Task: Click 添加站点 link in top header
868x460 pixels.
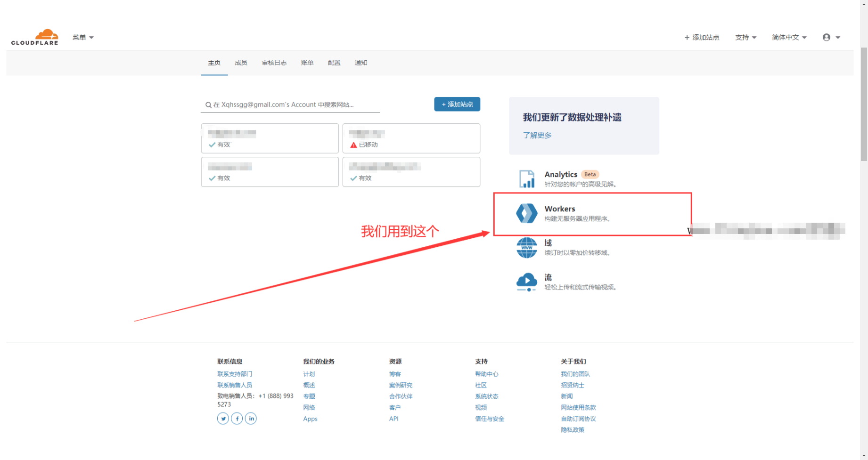Action: click(x=702, y=37)
